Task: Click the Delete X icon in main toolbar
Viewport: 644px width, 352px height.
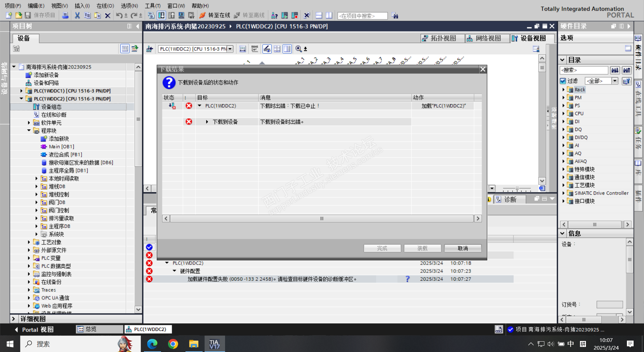Action: 108,15
